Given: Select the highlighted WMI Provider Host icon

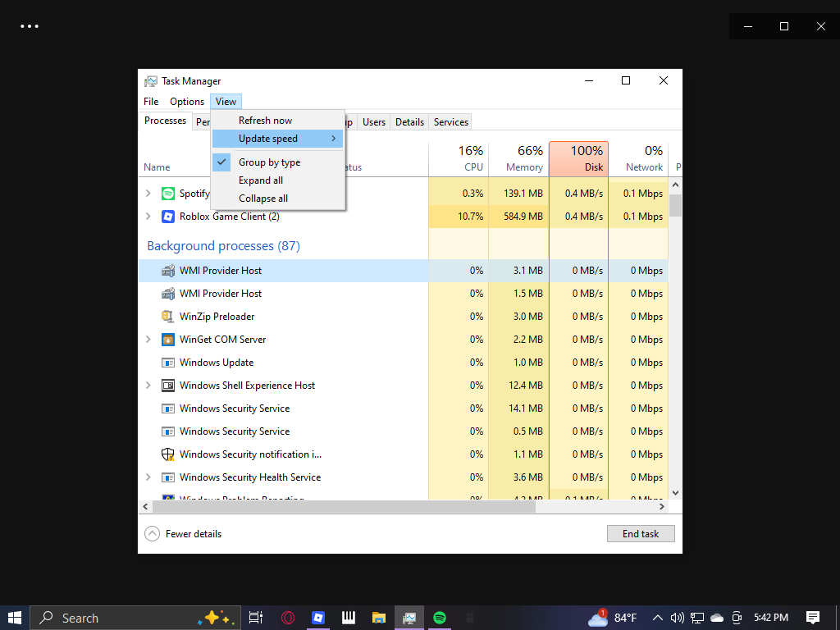Looking at the screenshot, I should [168, 271].
